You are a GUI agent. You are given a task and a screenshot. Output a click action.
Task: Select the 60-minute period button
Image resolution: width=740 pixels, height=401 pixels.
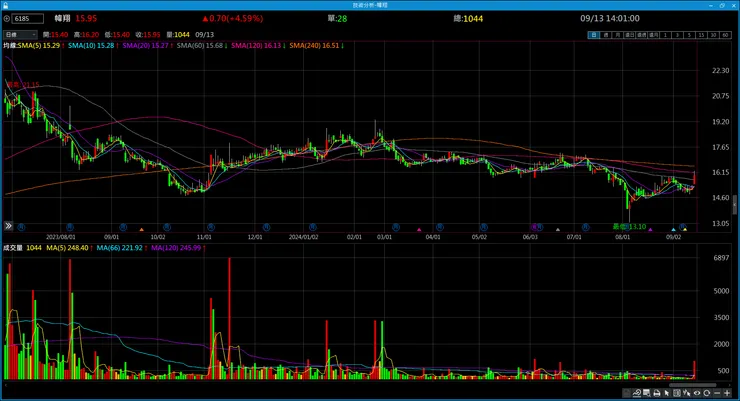[x=725, y=35]
